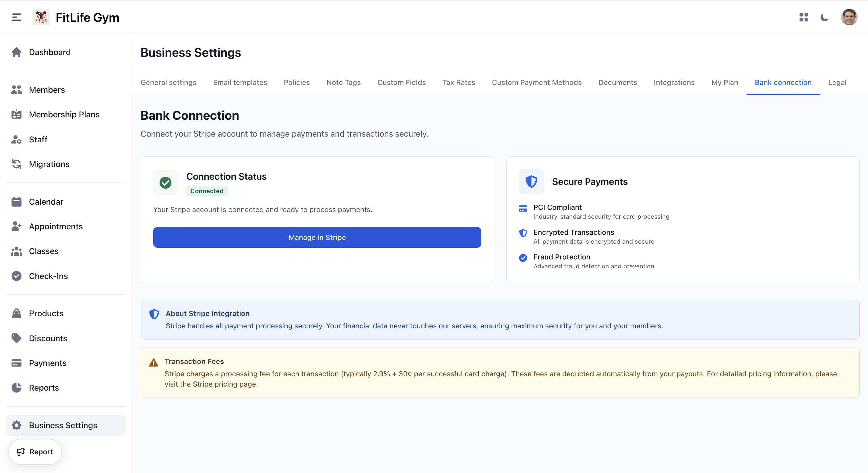
Task: Open the Migrations sync icon
Action: coord(16,164)
